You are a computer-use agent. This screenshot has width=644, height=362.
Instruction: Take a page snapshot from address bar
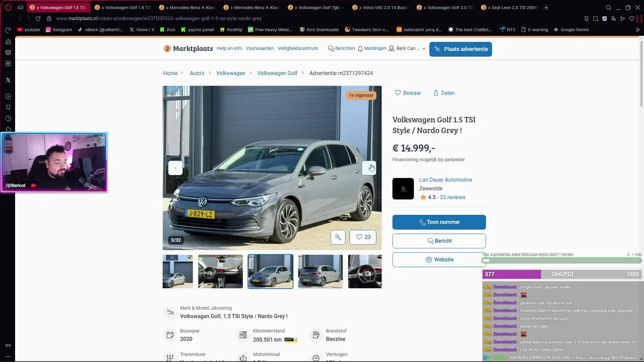595,19
